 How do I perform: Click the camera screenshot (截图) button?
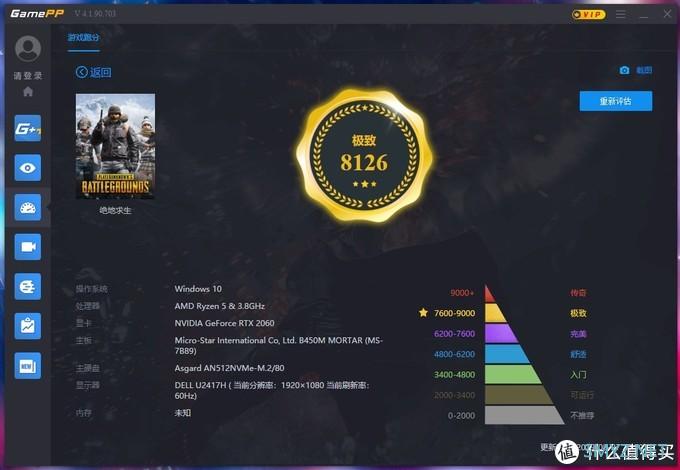pos(636,70)
